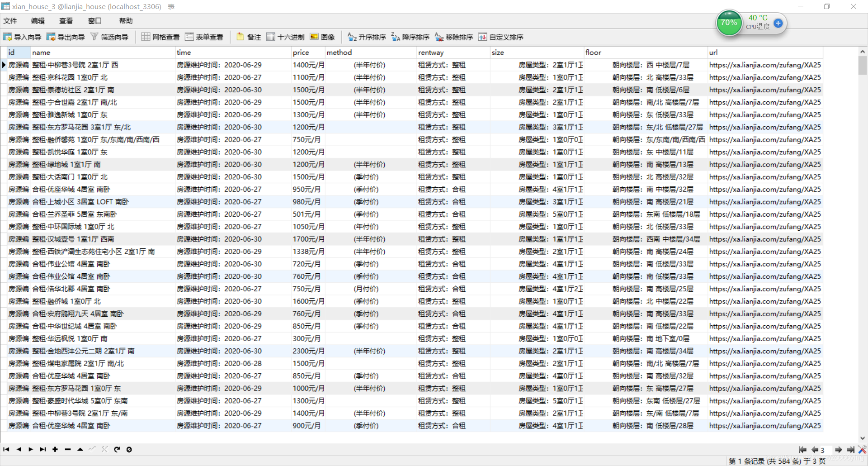This screenshot has height=466, width=868.
Task: Go to first record using bottom navigator
Action: point(6,449)
